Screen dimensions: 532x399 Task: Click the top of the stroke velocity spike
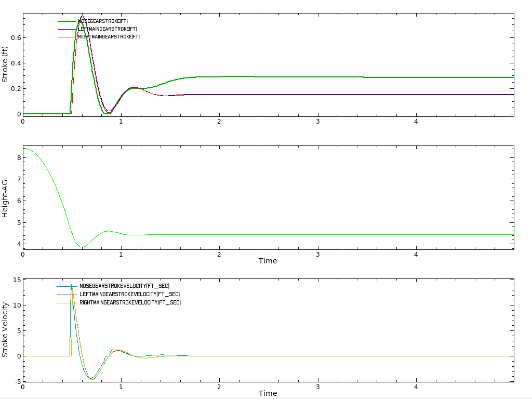tap(71, 282)
